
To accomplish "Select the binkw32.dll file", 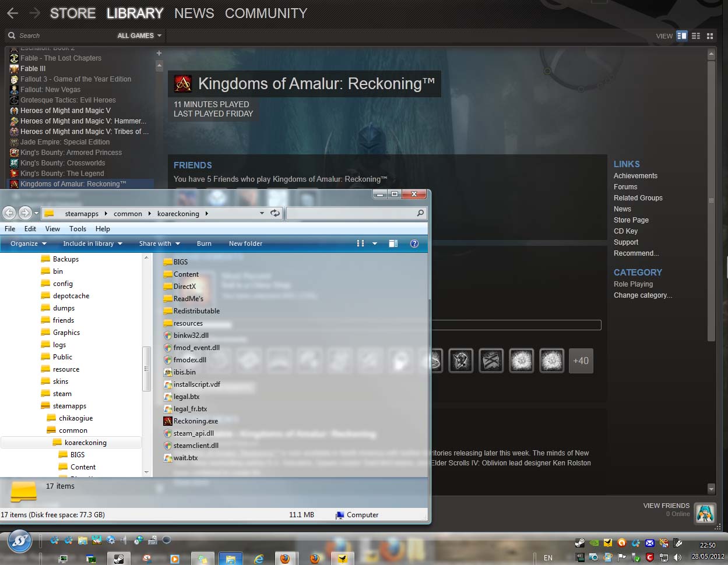I will pos(186,336).
